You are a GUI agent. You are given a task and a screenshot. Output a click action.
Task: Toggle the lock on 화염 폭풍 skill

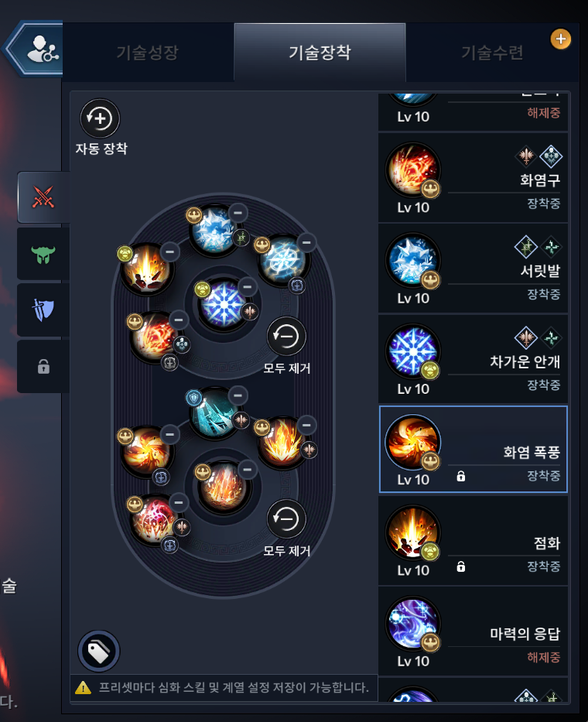(461, 477)
